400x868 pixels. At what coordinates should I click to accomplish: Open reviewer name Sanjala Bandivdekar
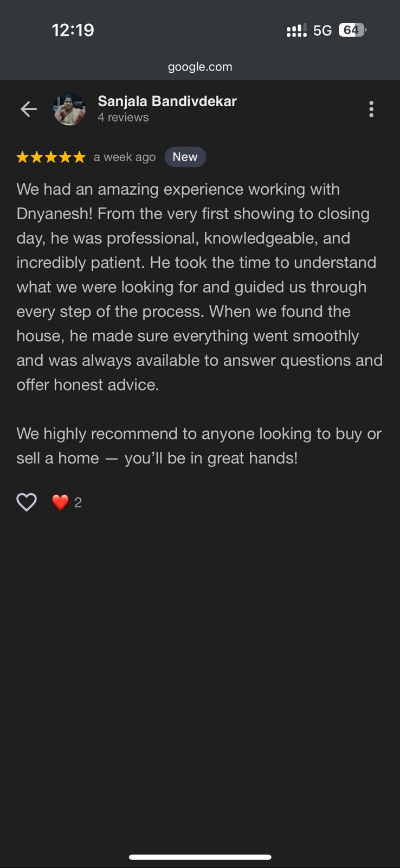point(167,101)
